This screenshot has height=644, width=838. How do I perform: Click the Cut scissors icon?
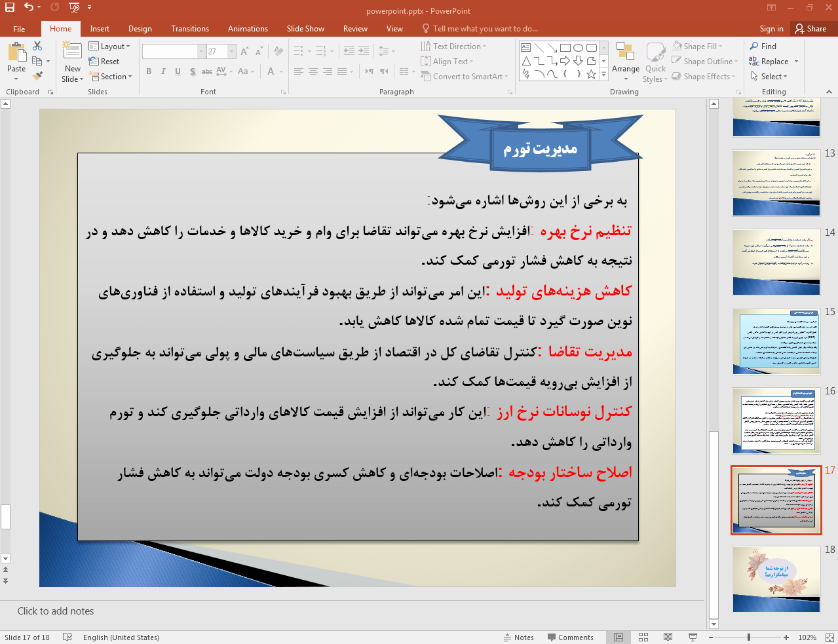click(x=37, y=46)
